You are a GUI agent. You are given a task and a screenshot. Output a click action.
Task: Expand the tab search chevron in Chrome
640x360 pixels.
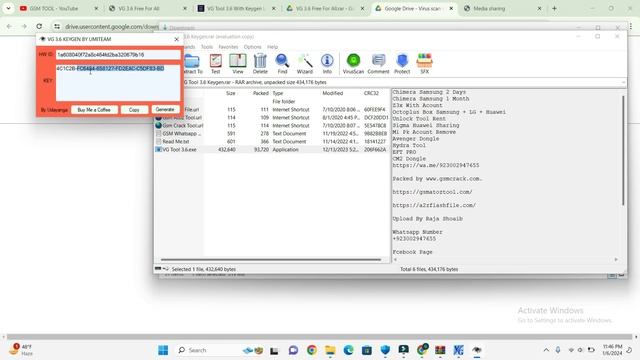8,8
